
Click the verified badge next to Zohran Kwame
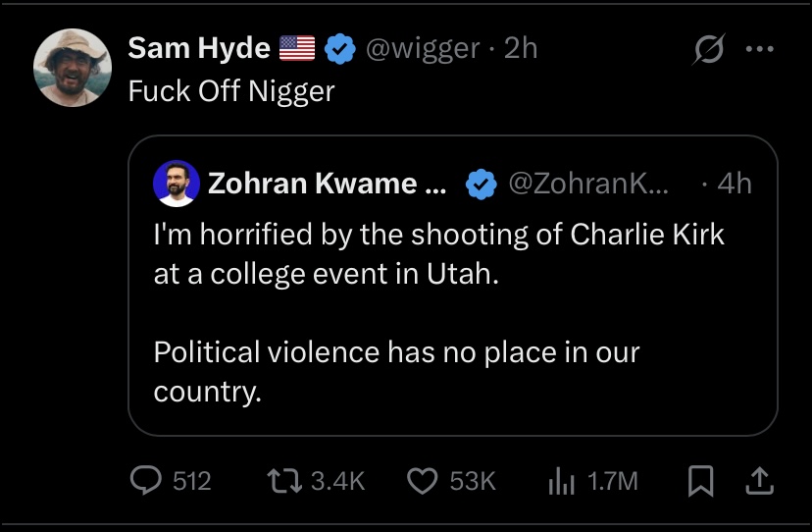[480, 184]
